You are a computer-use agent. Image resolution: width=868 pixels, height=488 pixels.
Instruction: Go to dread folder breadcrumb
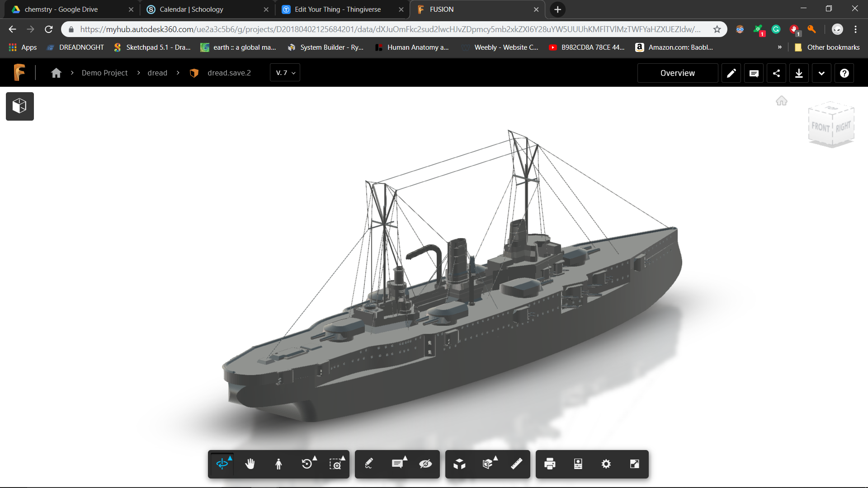click(x=157, y=73)
